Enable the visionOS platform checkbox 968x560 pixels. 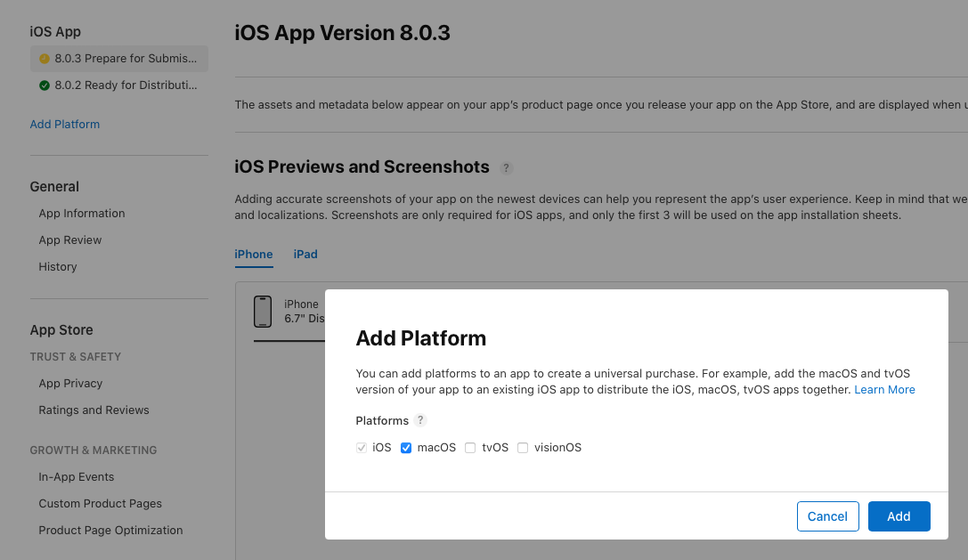523,448
